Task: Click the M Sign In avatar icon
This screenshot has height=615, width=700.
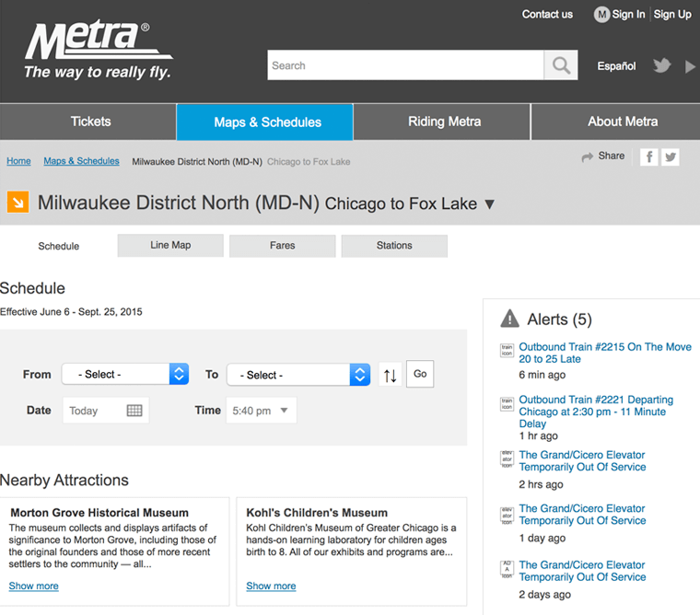Action: 601,15
